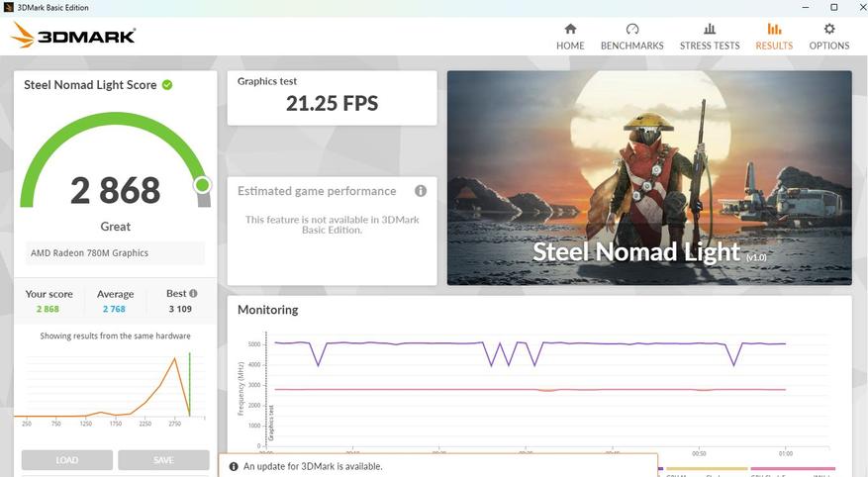Click info icon in update notification
Viewport: 868px width, 477px height.
234,466
